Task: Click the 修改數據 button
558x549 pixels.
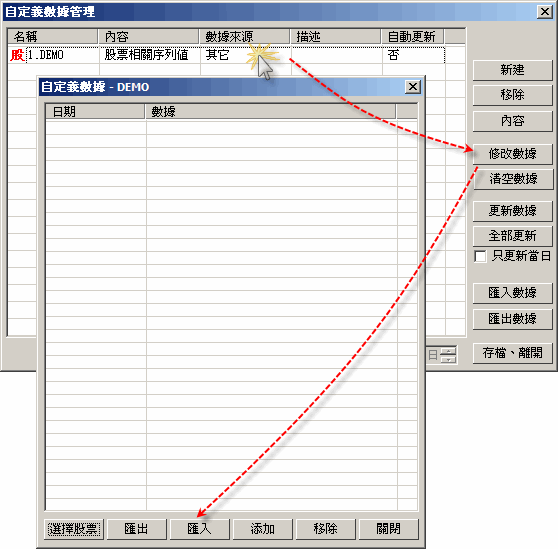Action: pos(512,154)
